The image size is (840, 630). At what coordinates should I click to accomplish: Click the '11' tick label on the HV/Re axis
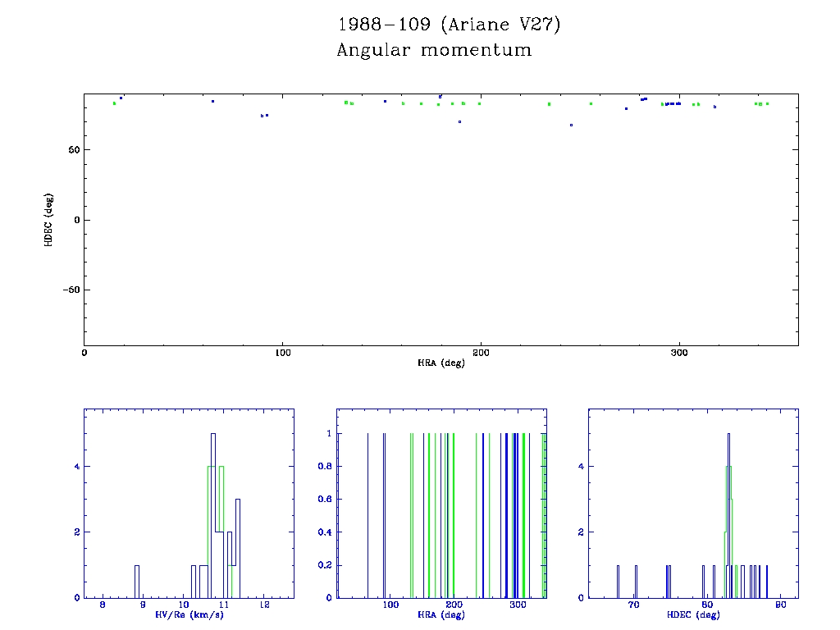[224, 605]
